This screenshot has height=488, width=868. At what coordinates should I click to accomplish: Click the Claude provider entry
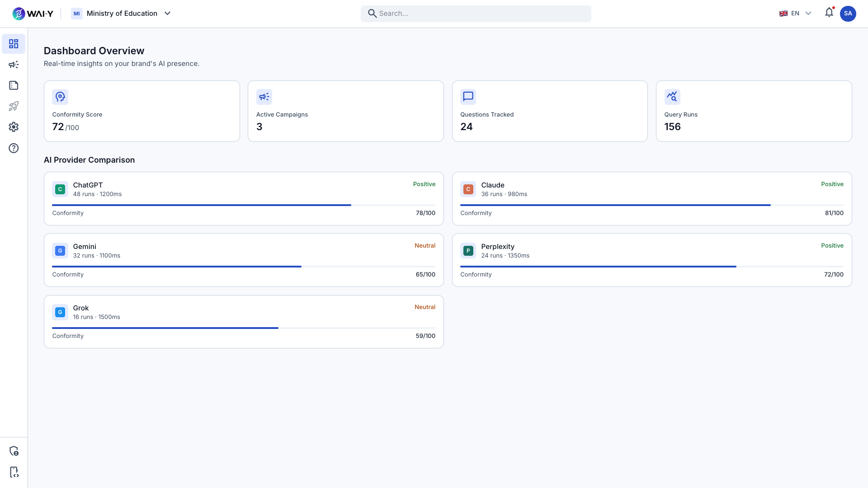point(651,198)
